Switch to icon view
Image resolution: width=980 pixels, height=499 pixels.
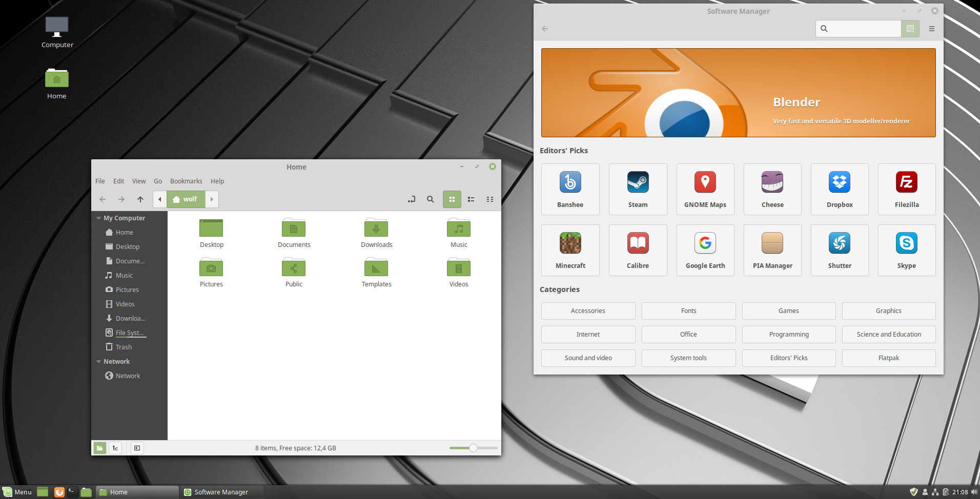pyautogui.click(x=452, y=199)
